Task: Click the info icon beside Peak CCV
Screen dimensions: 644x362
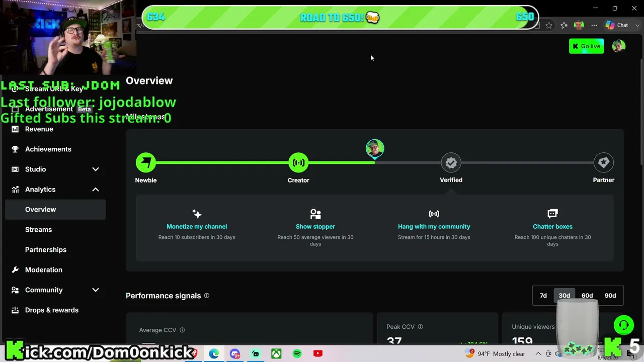Action: point(420,327)
